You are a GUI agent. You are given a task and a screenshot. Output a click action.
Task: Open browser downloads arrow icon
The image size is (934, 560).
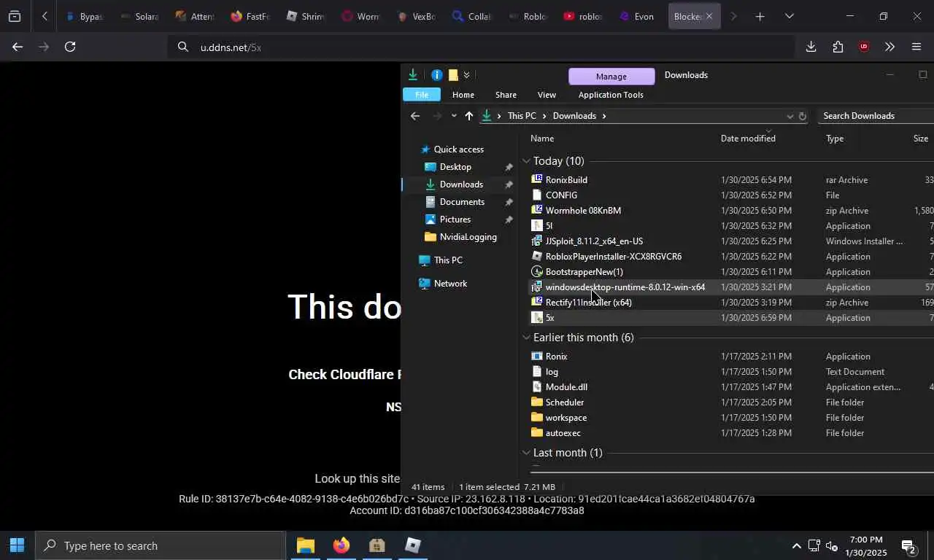tap(811, 47)
